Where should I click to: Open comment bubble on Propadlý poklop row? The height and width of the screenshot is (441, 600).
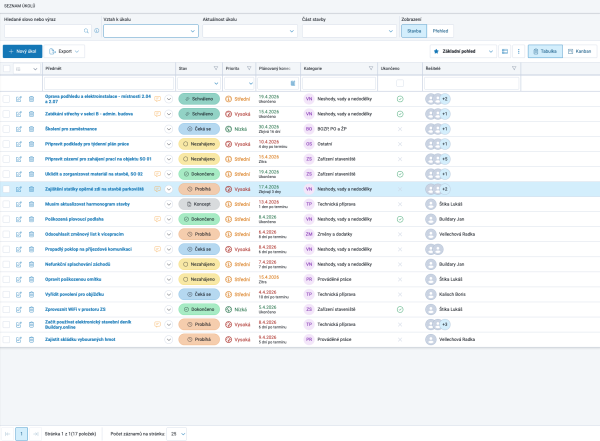(157, 249)
